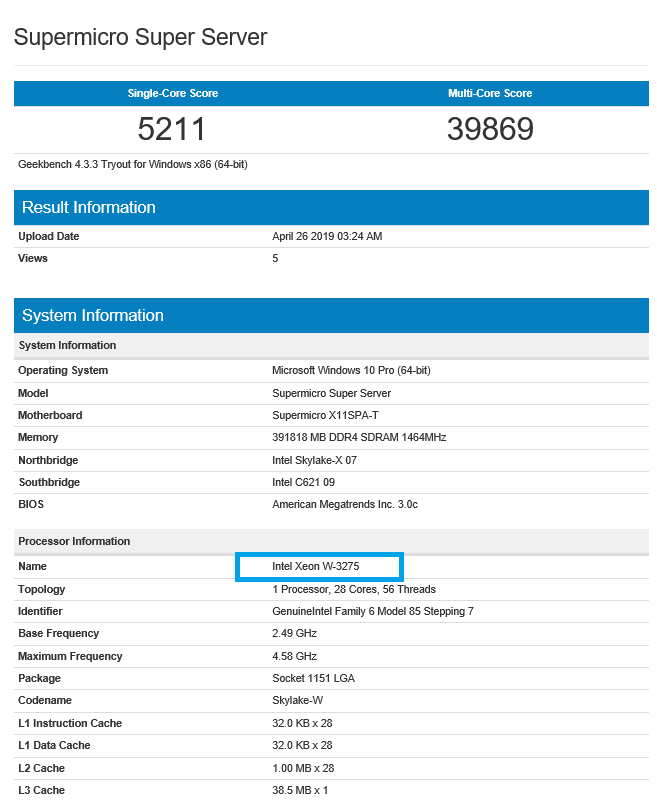Click the Supermicro X11SPA-T motherboard value

tap(325, 415)
